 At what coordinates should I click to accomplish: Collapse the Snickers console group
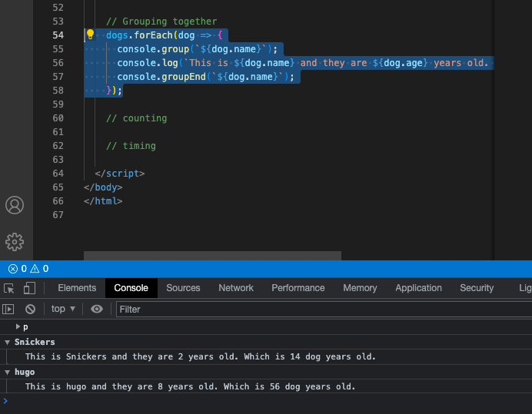tap(7, 342)
